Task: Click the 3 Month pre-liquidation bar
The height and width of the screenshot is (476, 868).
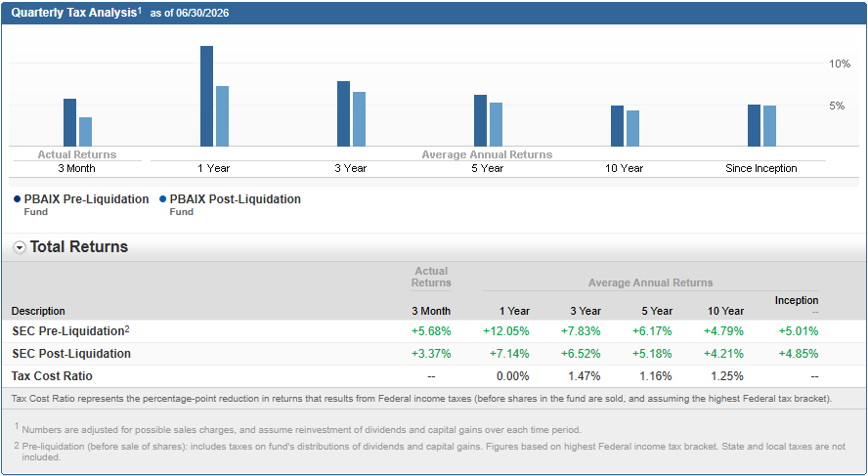Action: coord(69,123)
